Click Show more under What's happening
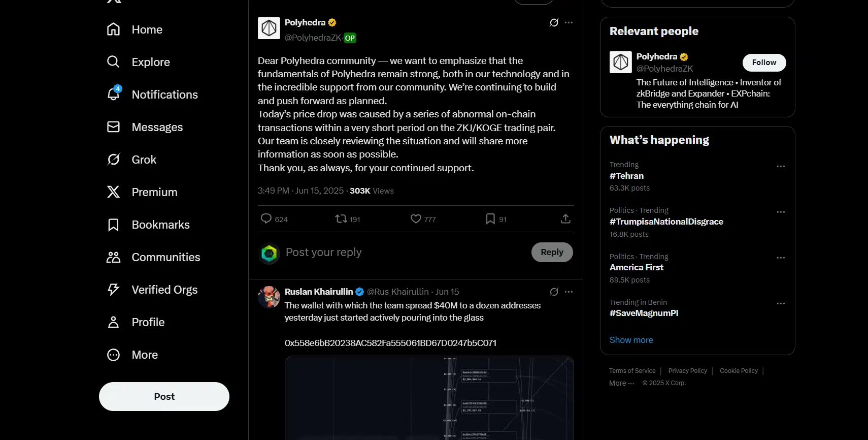Screen dimensions: 868x440 (631, 340)
